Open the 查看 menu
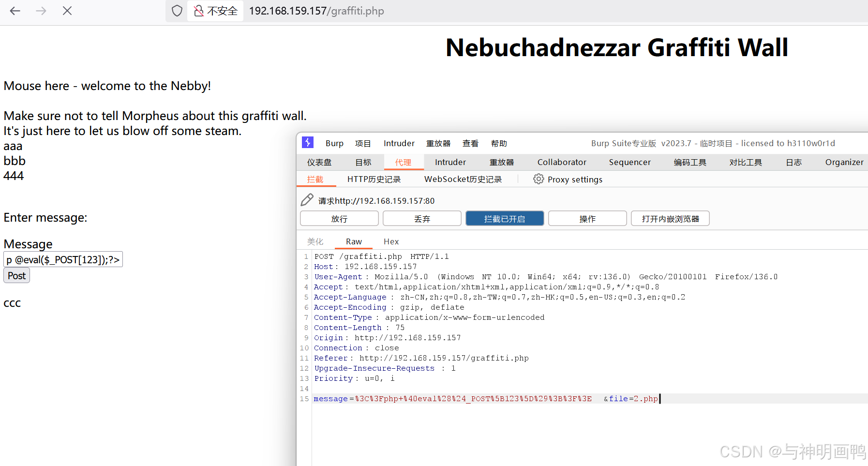This screenshot has width=868, height=466. pos(470,143)
